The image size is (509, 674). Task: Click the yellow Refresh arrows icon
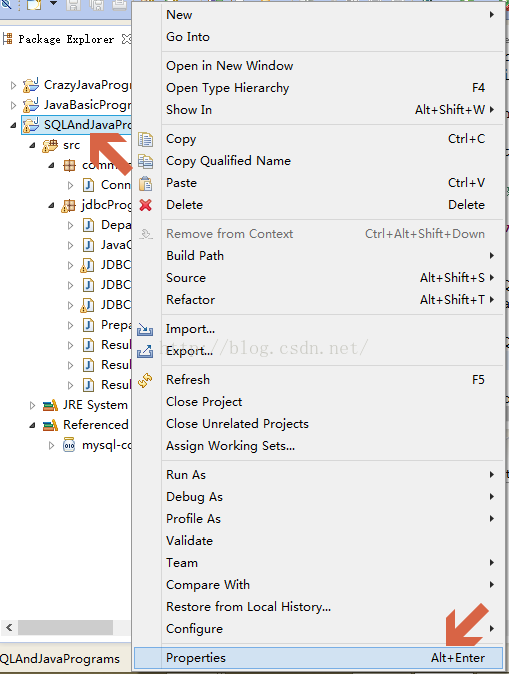click(x=145, y=380)
